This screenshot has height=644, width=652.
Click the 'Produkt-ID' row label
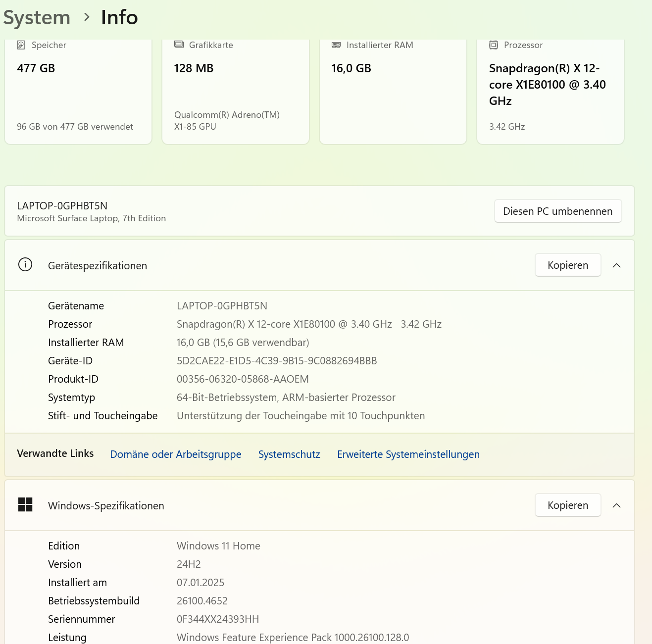(x=73, y=379)
